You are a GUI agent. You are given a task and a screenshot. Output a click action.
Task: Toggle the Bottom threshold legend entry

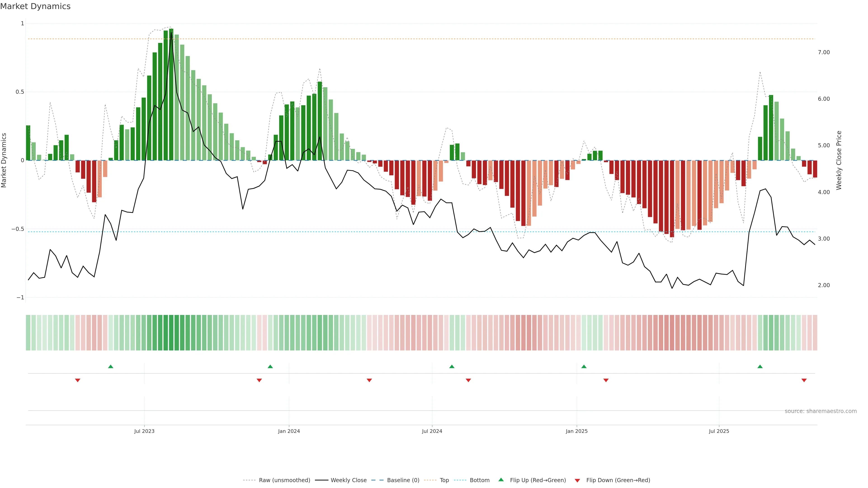(479, 480)
